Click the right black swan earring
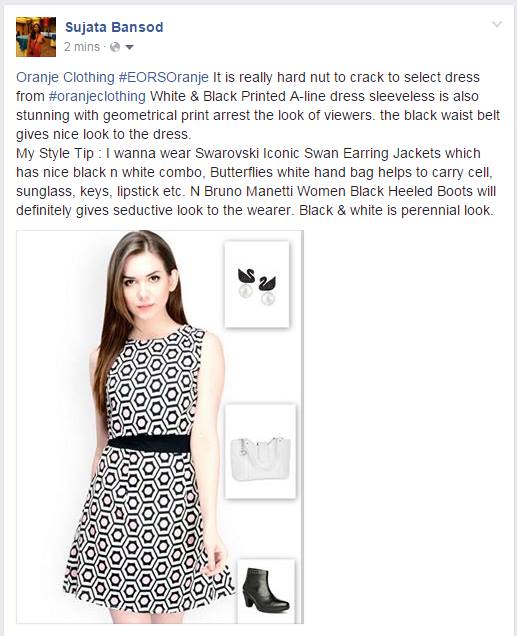Image resolution: width=517 pixels, height=636 pixels. (x=268, y=282)
